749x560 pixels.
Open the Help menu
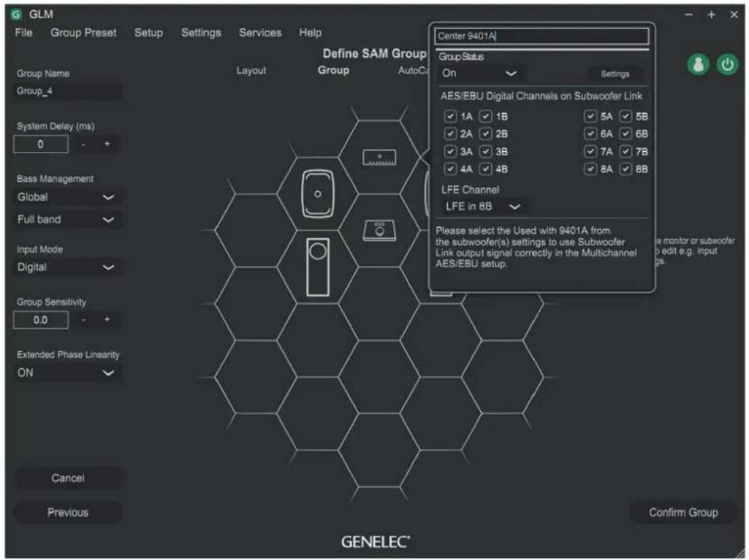(310, 33)
